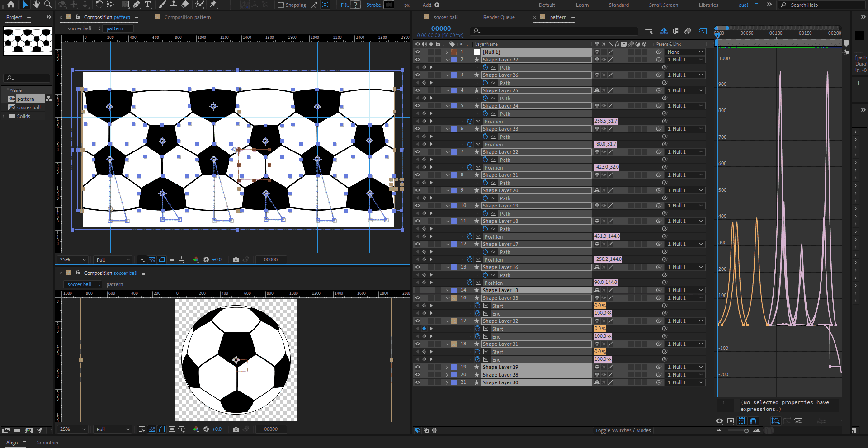Image resolution: width=868 pixels, height=448 pixels.
Task: Expand Shape Layer 29 properties
Action: click(x=447, y=367)
